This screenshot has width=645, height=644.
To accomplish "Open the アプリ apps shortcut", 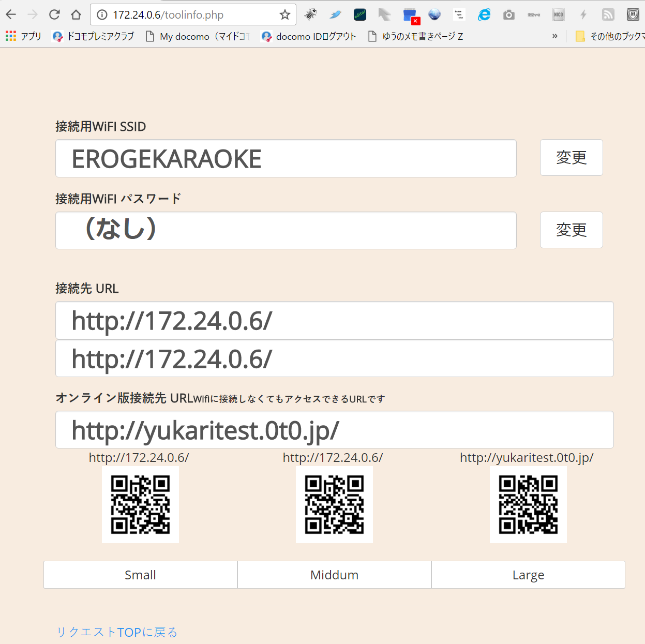I will coord(23,36).
